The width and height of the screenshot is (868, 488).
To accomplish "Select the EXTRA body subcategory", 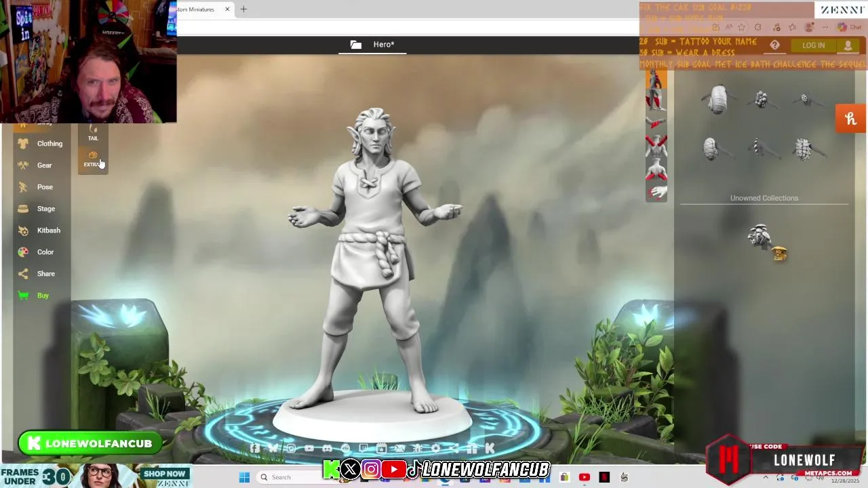I will pyautogui.click(x=92, y=159).
